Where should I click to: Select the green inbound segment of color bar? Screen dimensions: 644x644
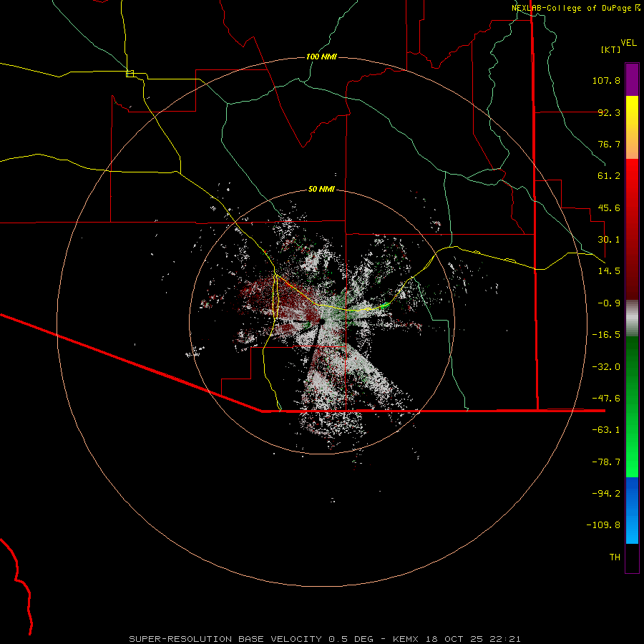tap(632, 406)
